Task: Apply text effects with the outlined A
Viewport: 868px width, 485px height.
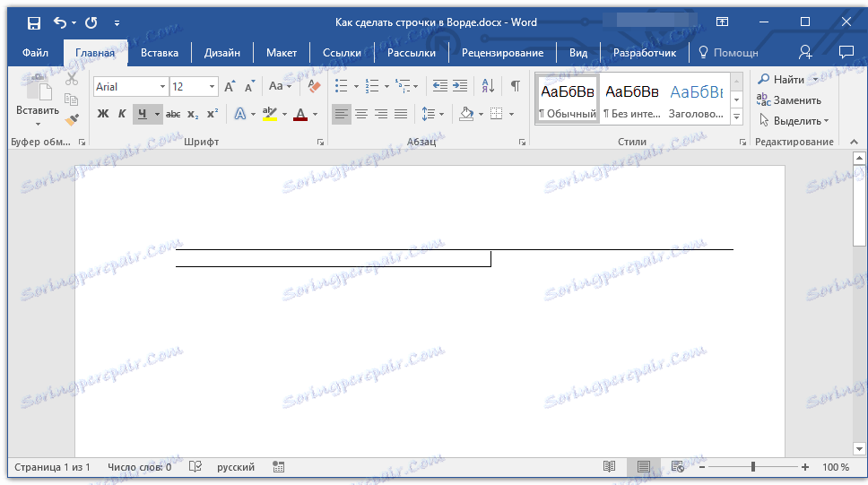Action: [239, 114]
